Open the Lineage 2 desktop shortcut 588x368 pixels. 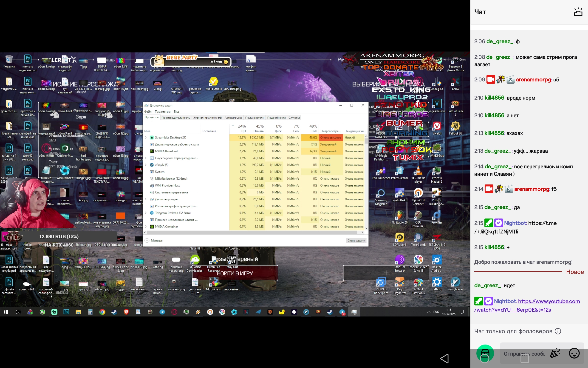[437, 84]
